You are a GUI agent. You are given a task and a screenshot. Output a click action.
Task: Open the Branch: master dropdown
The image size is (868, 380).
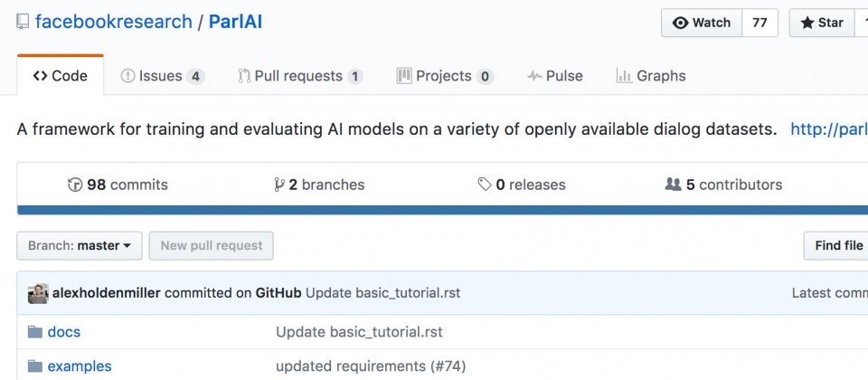tap(80, 245)
